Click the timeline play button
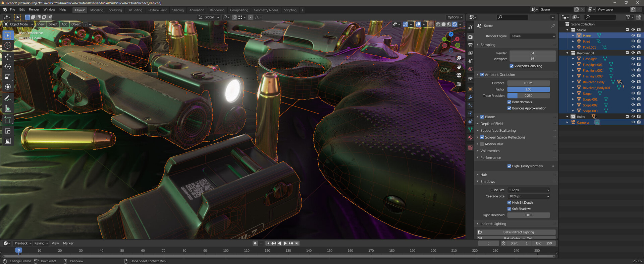The height and width of the screenshot is (264, 644). (285, 243)
